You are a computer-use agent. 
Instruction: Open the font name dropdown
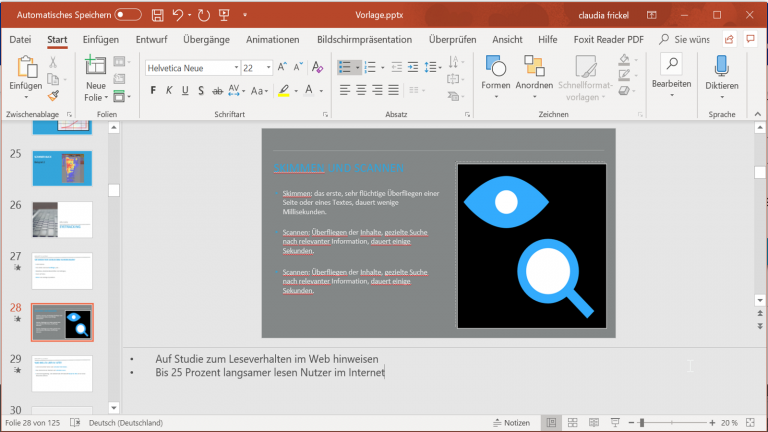(236, 68)
